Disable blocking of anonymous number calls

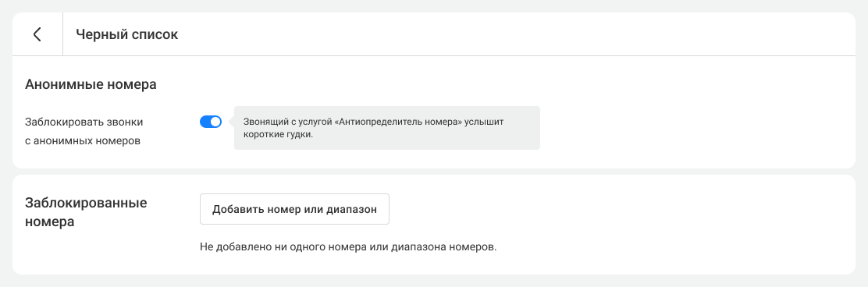(210, 122)
